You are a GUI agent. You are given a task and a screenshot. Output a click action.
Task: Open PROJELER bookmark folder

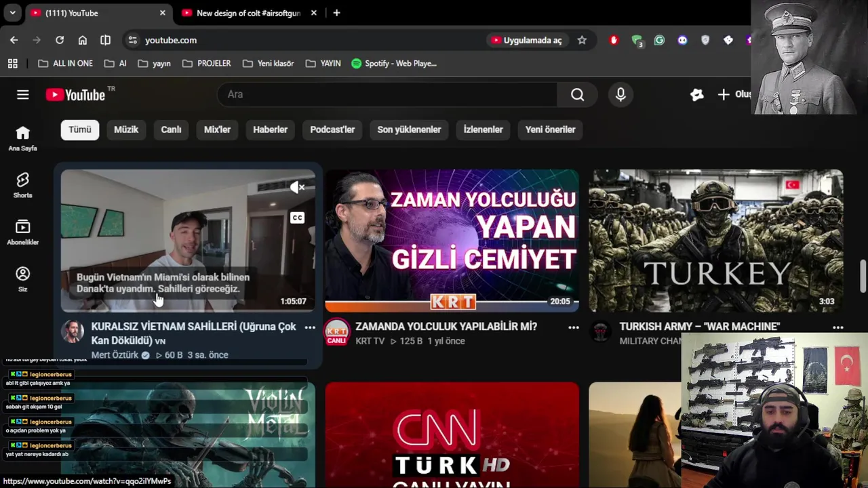pyautogui.click(x=206, y=63)
